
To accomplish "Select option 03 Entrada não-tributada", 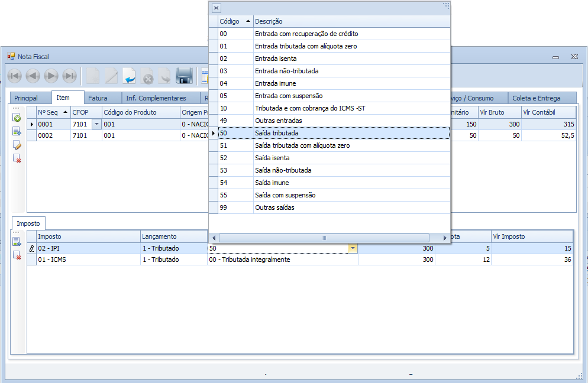I will tap(334, 71).
